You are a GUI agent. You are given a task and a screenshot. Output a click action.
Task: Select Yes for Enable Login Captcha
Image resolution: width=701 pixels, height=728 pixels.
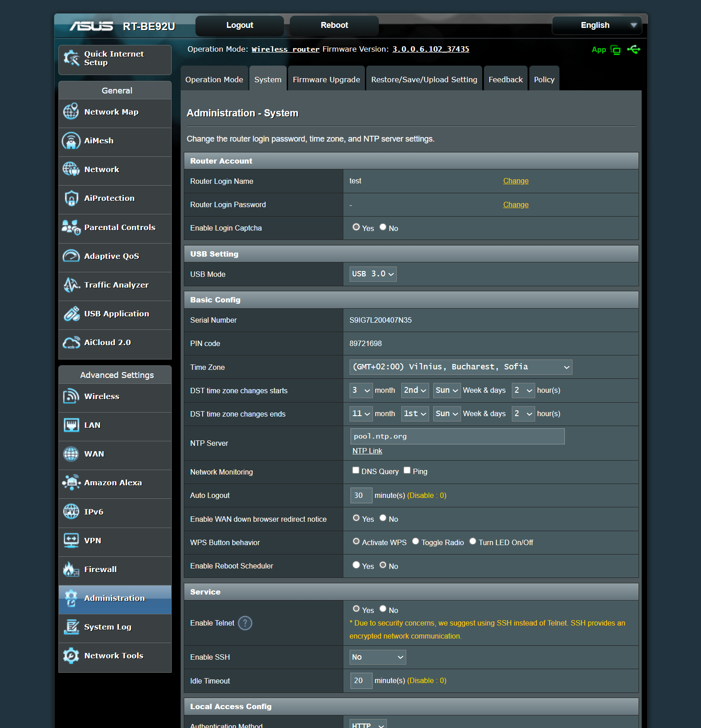(356, 227)
